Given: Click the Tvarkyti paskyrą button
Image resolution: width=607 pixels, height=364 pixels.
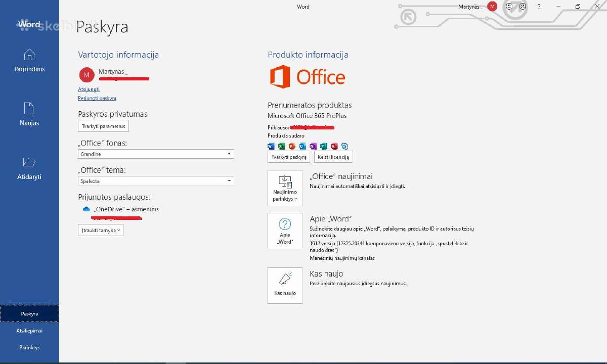Looking at the screenshot, I should [x=289, y=157].
